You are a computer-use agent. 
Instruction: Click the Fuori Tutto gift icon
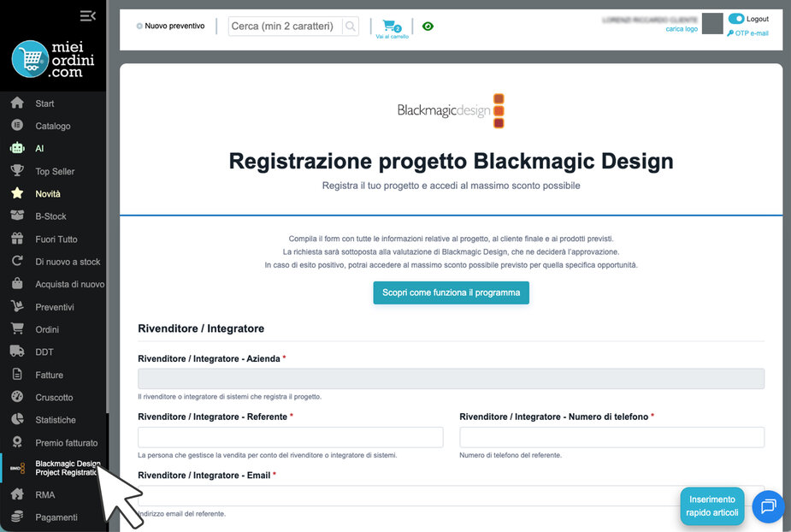point(17,239)
